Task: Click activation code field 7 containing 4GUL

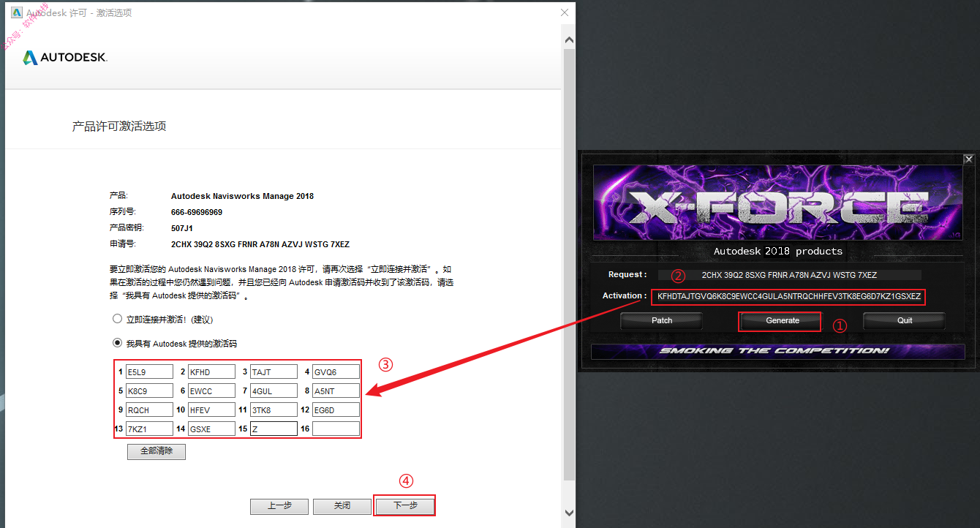Action: point(274,391)
